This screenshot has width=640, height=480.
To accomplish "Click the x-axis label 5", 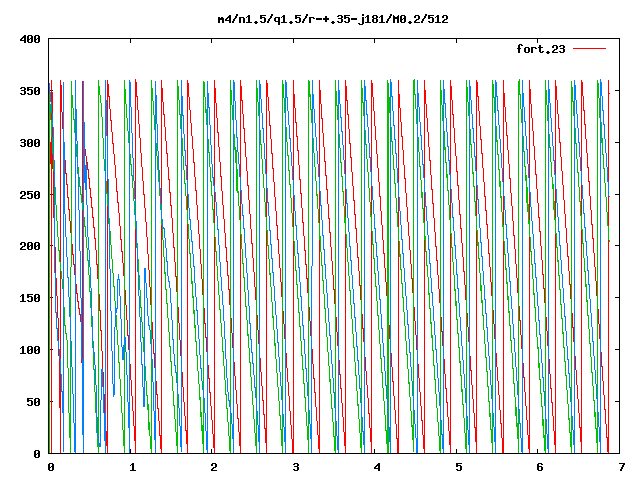I will click(458, 467).
